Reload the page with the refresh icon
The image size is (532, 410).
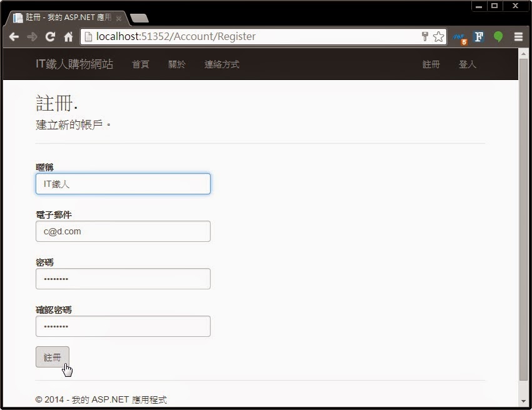pyautogui.click(x=50, y=37)
